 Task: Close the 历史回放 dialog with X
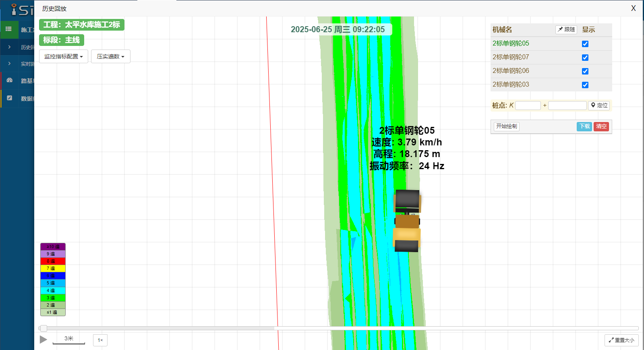633,8
